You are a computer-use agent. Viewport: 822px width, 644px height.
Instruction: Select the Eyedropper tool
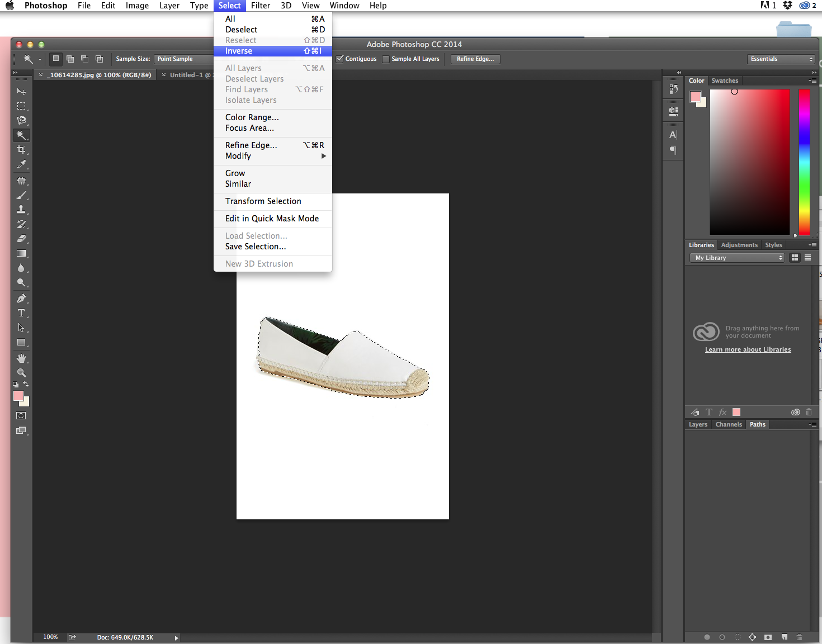point(21,164)
